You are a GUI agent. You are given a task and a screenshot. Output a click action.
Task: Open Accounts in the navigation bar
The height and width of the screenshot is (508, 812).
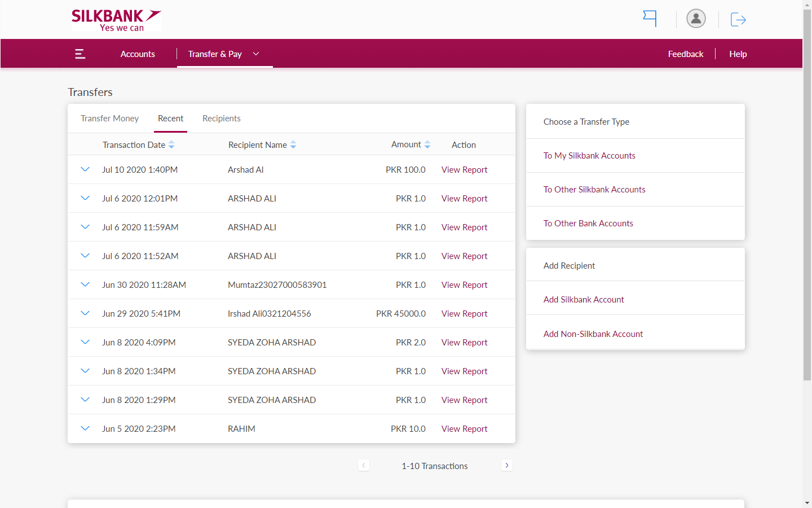coord(138,54)
